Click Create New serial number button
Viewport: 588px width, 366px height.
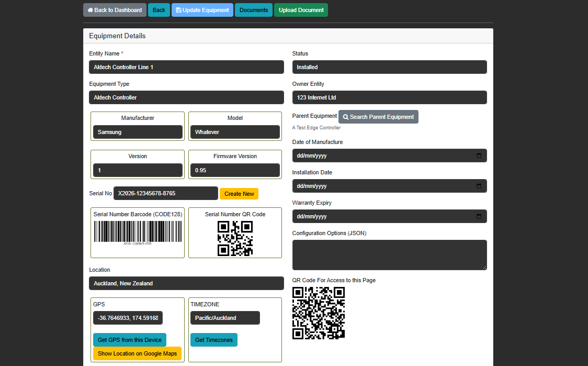(x=239, y=194)
